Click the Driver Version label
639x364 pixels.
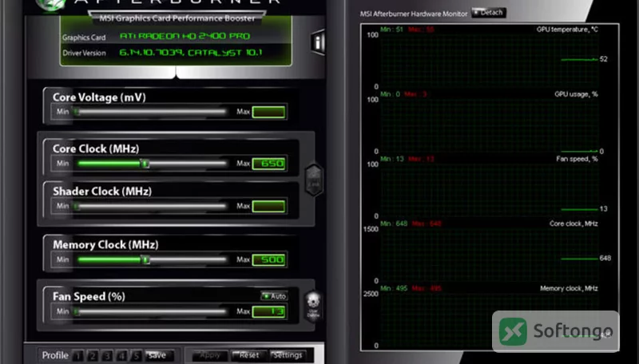(84, 53)
